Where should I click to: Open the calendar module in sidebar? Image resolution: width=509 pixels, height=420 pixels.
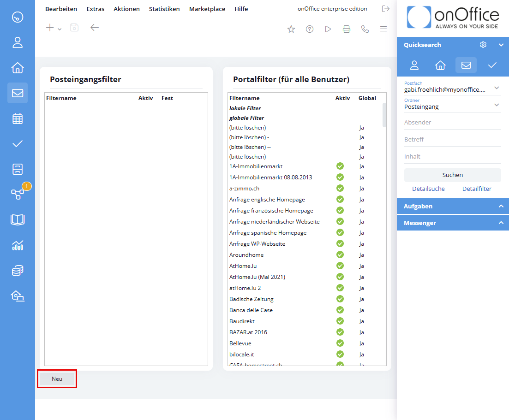18,118
